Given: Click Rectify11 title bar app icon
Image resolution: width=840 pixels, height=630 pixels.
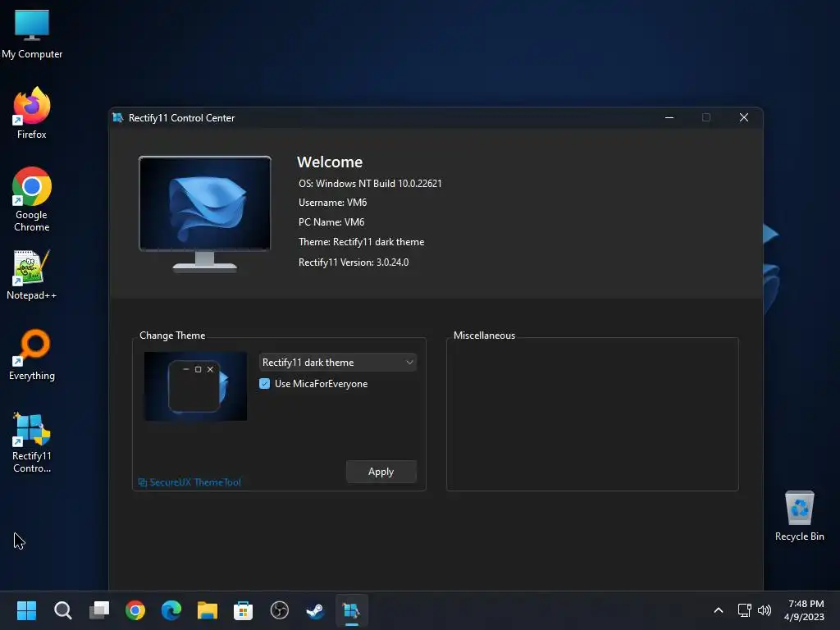Looking at the screenshot, I should [x=118, y=118].
